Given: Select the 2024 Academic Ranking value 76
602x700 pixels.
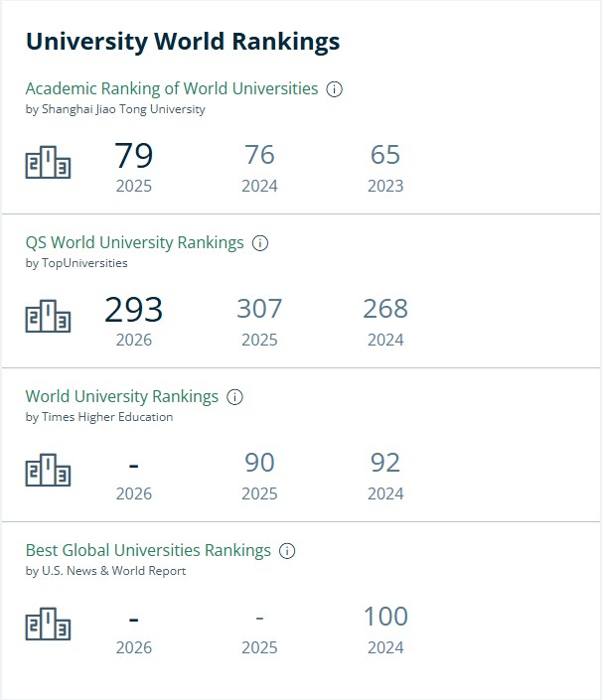Looking at the screenshot, I should pyautogui.click(x=259, y=155).
